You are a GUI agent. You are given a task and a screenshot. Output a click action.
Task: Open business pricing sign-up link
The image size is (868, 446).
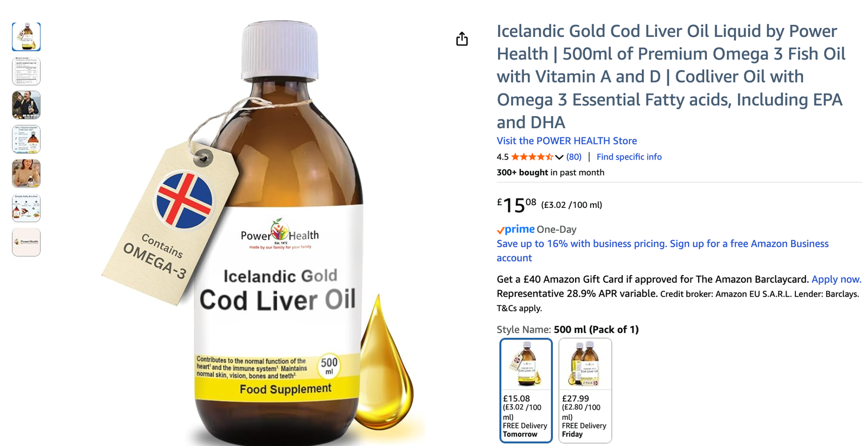(663, 251)
